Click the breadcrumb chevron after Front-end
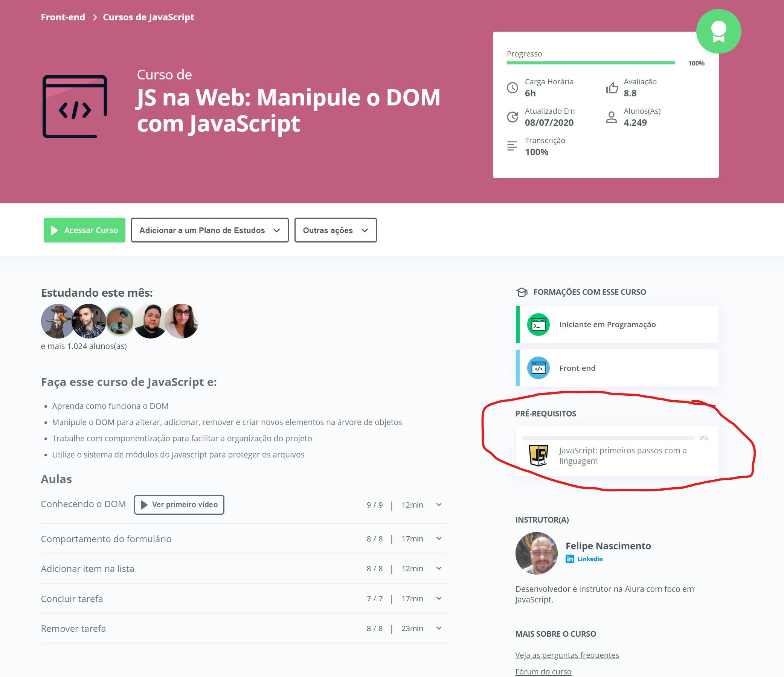784x677 pixels. tap(95, 17)
